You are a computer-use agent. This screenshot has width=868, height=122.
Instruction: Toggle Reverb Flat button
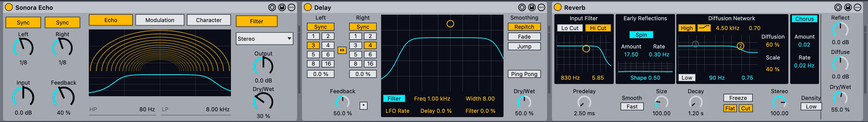pyautogui.click(x=730, y=108)
